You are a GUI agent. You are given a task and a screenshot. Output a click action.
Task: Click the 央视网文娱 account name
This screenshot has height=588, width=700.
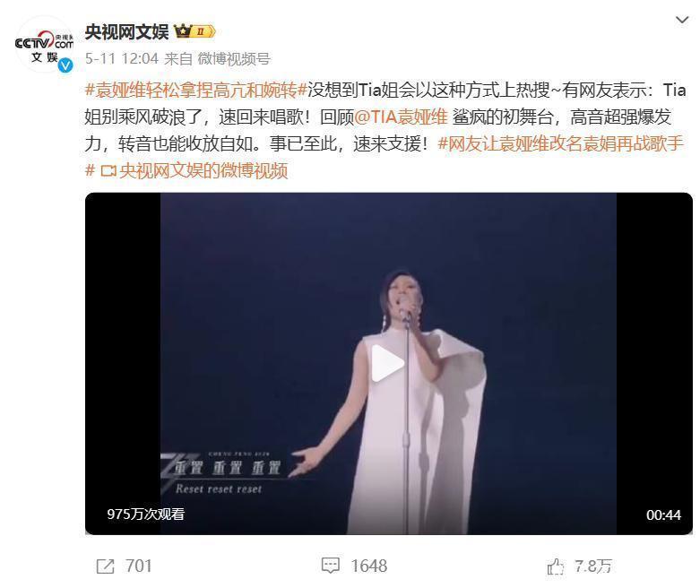point(126,31)
